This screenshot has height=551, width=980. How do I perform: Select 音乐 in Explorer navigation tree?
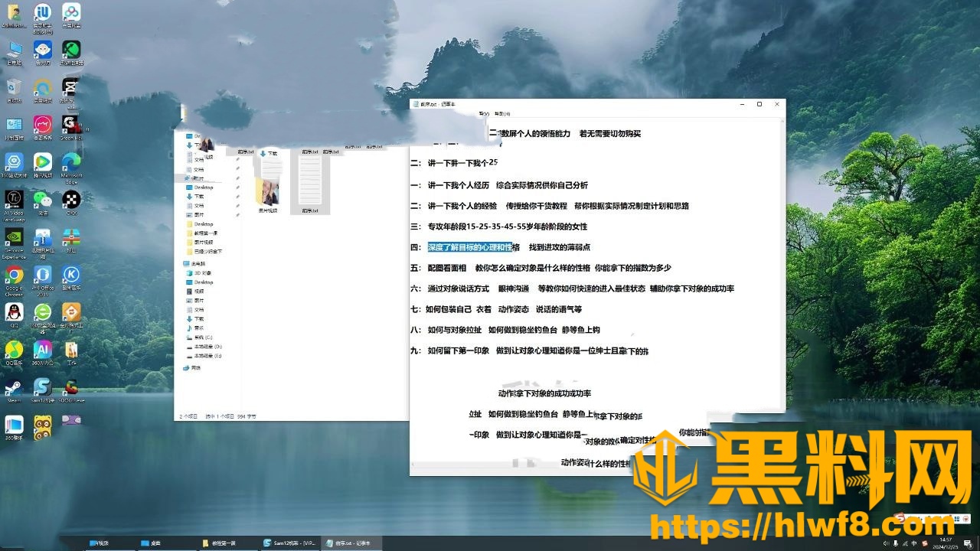195,328
